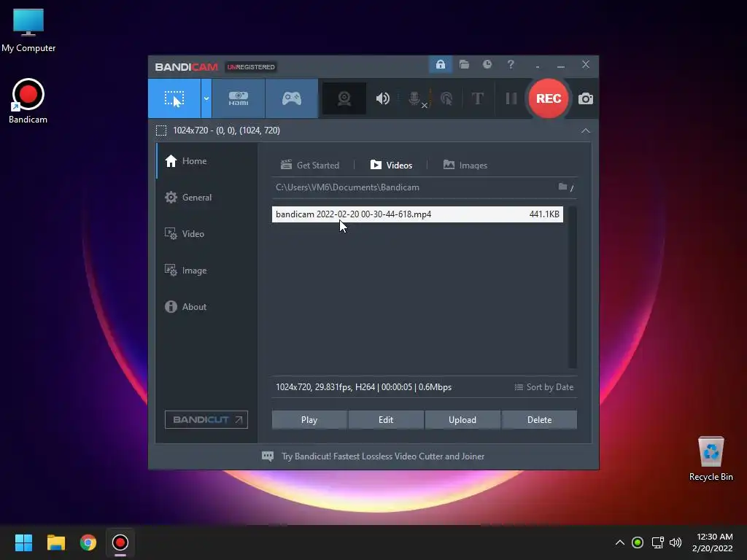
Task: Switch to game recording mode
Action: pos(292,98)
